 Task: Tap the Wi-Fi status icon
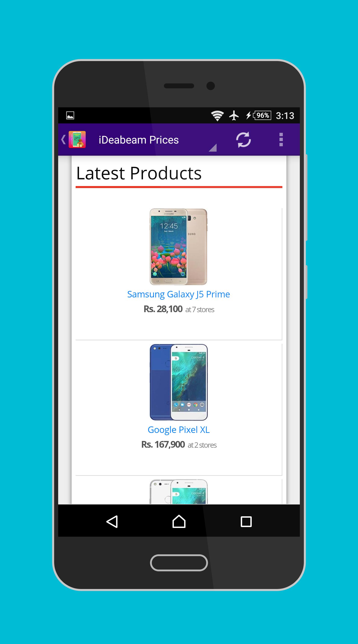pyautogui.click(x=217, y=116)
